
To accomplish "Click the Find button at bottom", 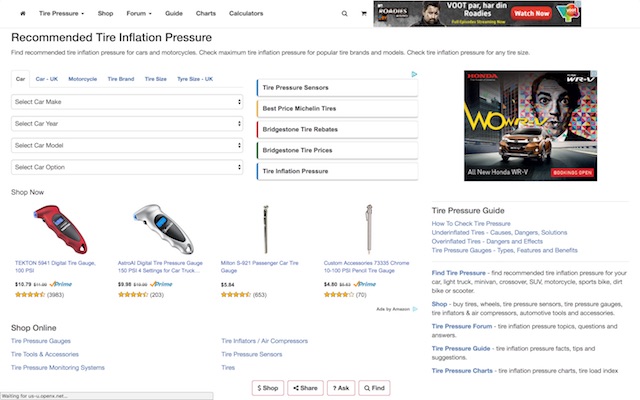I will pyautogui.click(x=374, y=388).
